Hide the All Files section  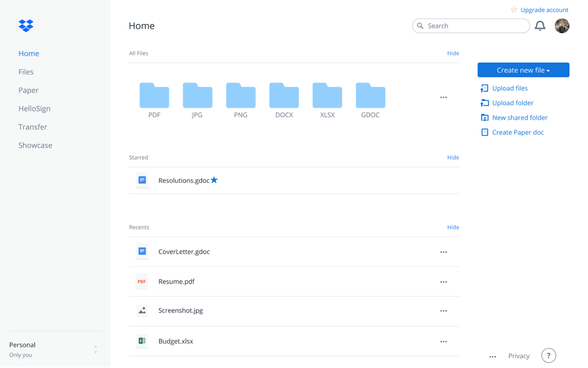pos(453,53)
